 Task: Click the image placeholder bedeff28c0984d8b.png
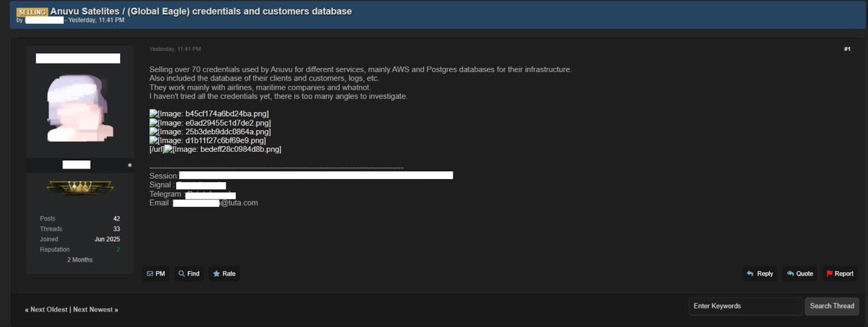coord(222,149)
